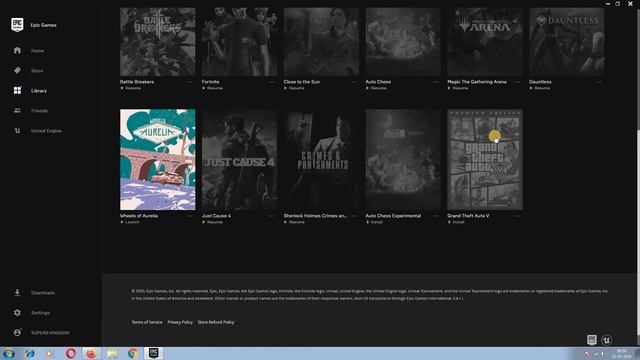Install Auto Chess Experimental
Image resolution: width=640 pixels, height=360 pixels.
tap(374, 222)
